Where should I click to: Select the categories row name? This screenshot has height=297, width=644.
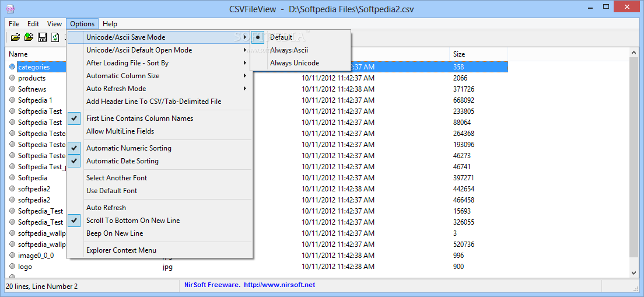[34, 67]
